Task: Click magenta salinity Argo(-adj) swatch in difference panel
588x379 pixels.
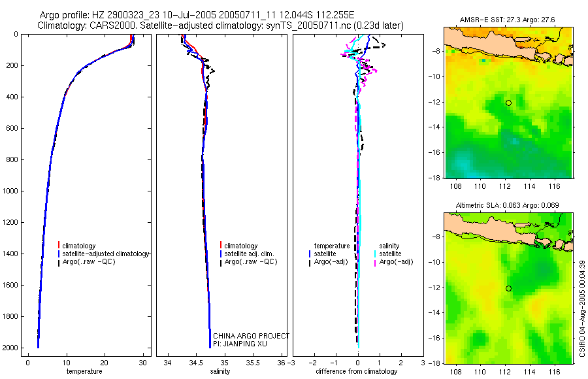Action: click(375, 262)
